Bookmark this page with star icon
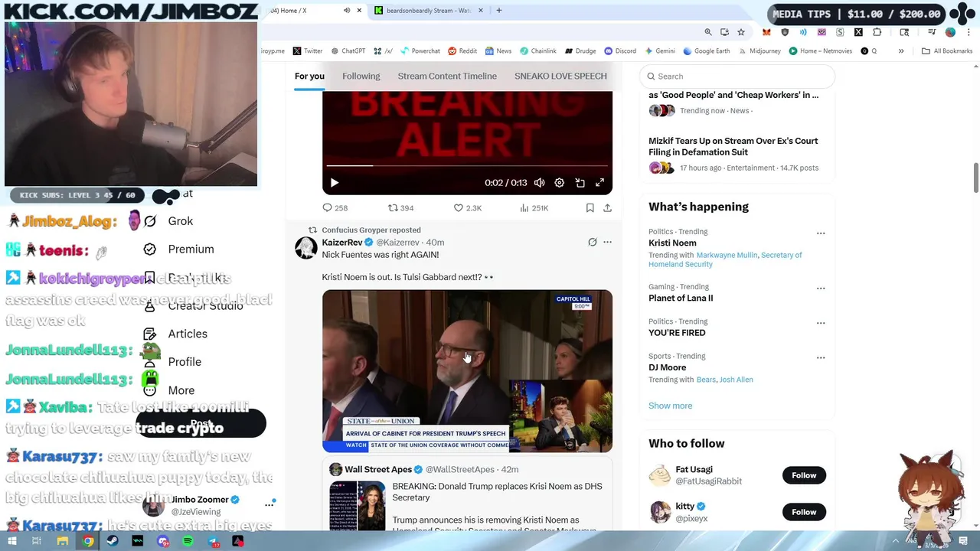 click(740, 32)
